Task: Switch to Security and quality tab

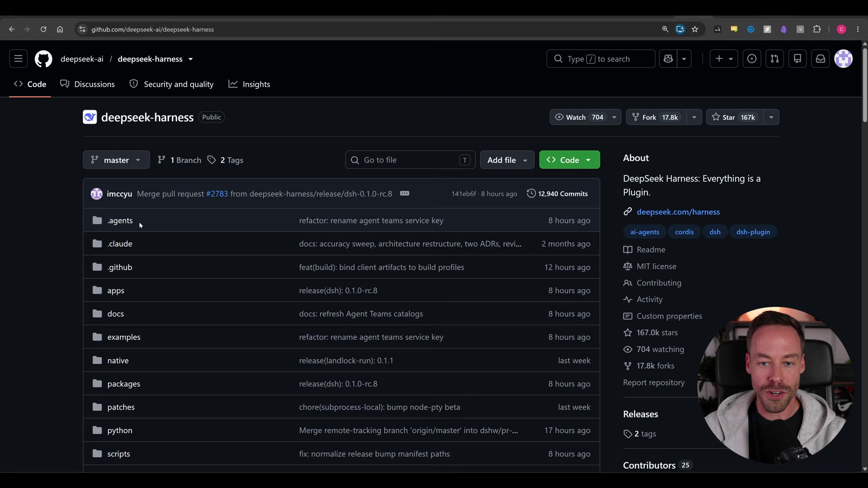Action: [x=171, y=84]
